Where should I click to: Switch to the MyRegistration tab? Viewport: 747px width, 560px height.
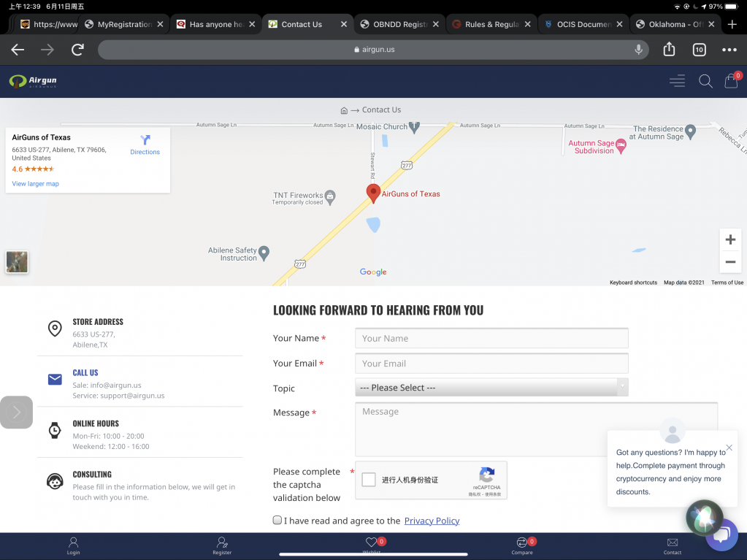(x=123, y=24)
